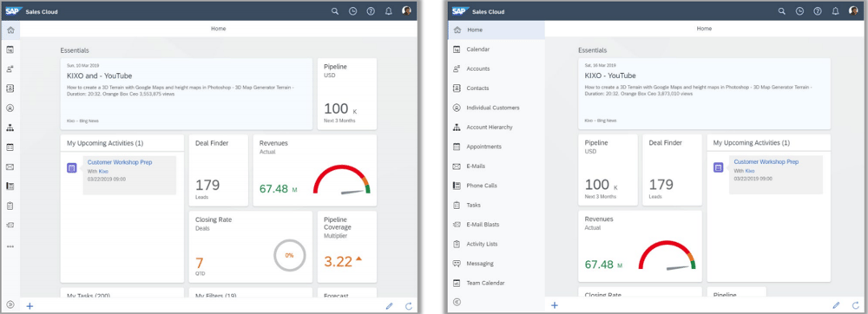Open user avatar menu in left window
Screen dimensions: 868x314
click(x=406, y=11)
